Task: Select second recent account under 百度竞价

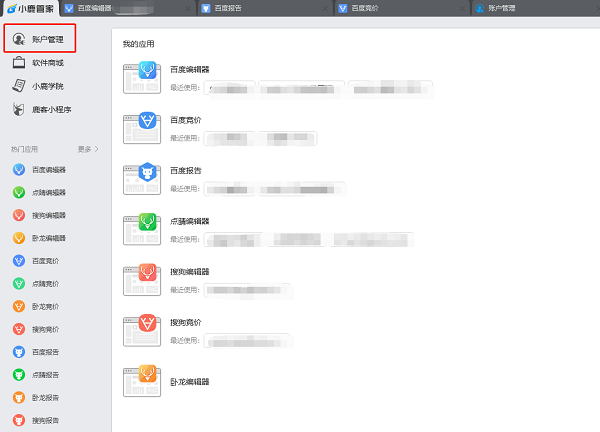Action: [288, 139]
